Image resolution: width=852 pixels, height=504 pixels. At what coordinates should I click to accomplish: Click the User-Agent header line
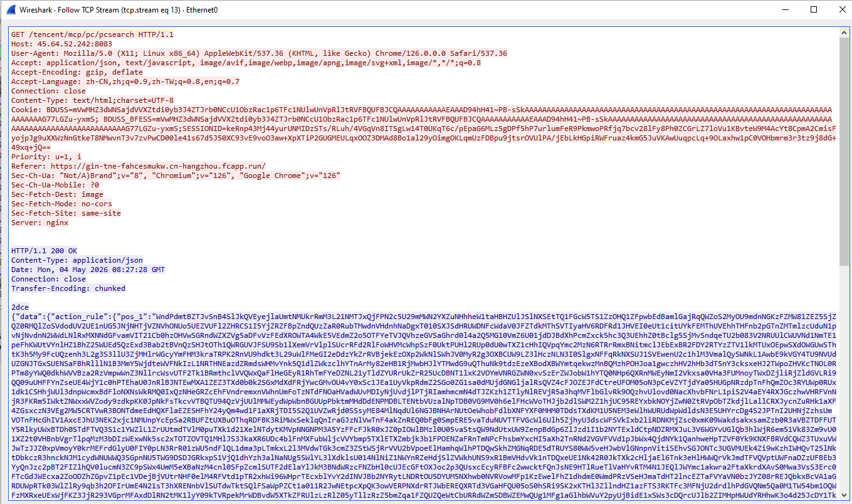coord(259,53)
